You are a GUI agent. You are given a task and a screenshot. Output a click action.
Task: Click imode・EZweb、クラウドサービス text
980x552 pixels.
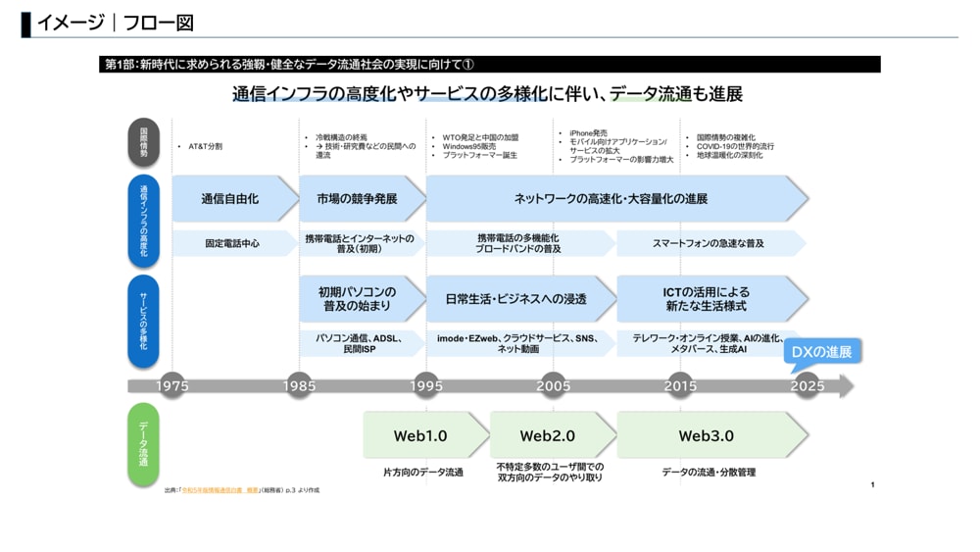(x=517, y=343)
